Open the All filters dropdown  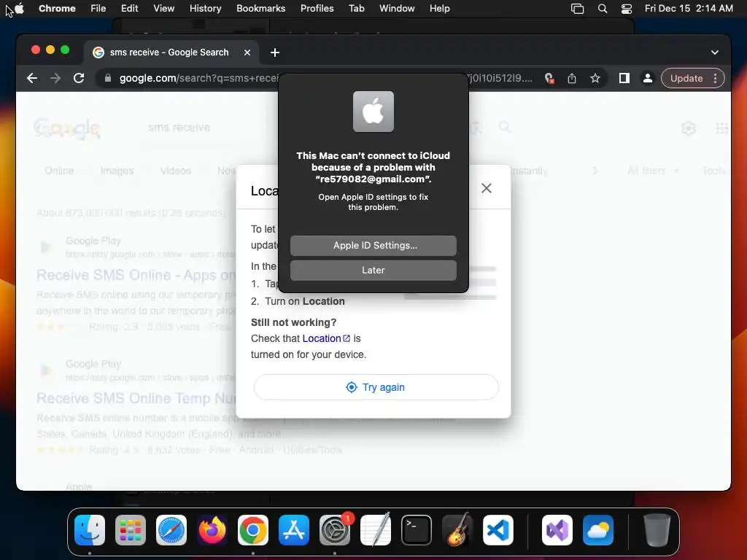652,171
